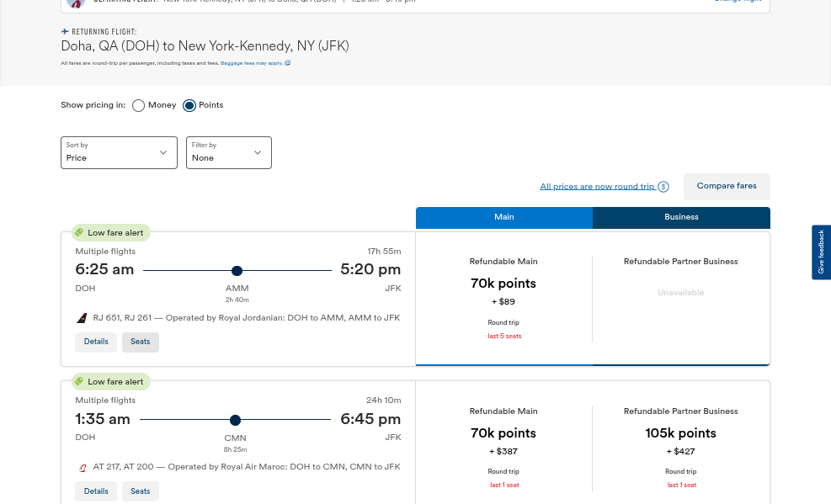Image resolution: width=831 pixels, height=504 pixels.
Task: Click the CMN layover stop dot
Action: (235, 421)
